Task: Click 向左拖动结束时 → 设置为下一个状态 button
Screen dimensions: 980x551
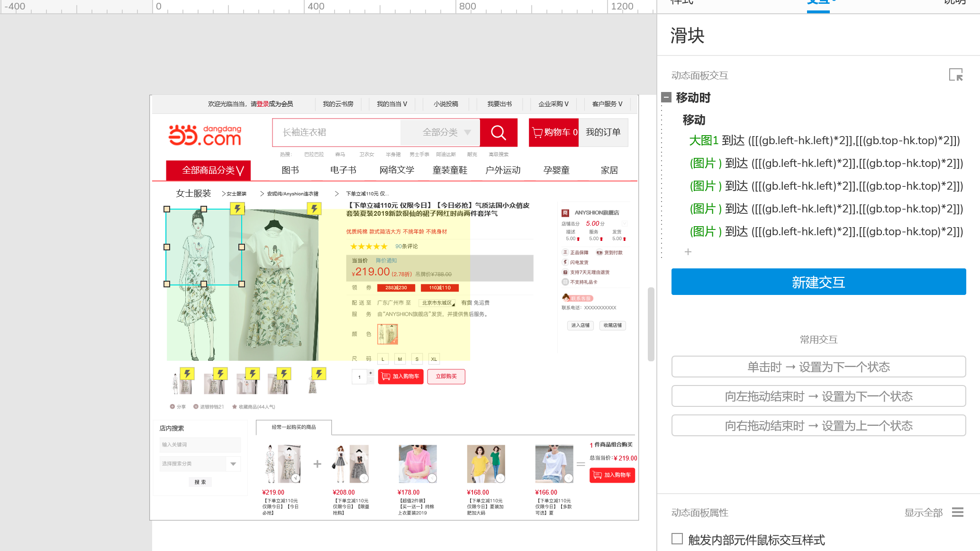Action: tap(818, 396)
